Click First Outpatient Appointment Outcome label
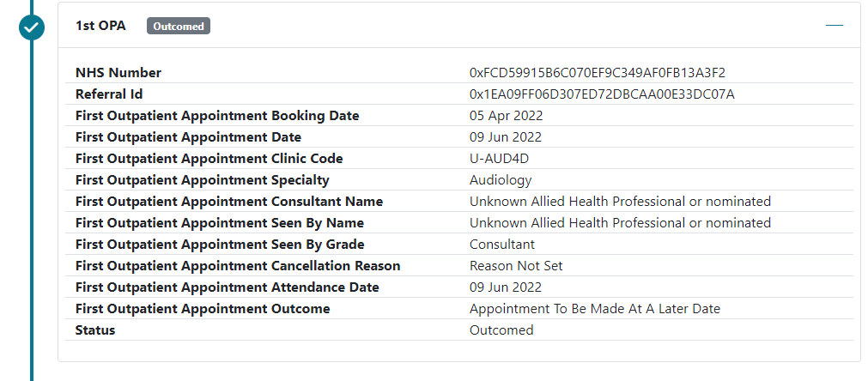Screen dimensions: 868x381 203,309
